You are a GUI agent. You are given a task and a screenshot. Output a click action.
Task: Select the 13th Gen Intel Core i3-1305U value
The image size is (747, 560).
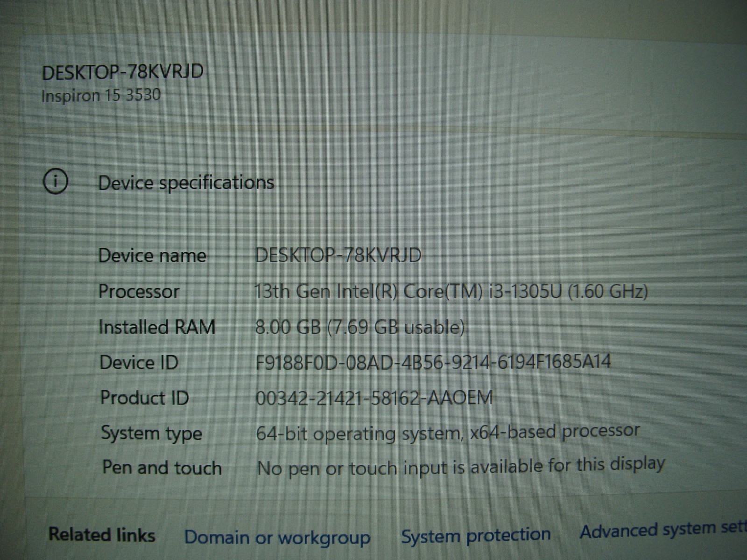click(x=451, y=291)
